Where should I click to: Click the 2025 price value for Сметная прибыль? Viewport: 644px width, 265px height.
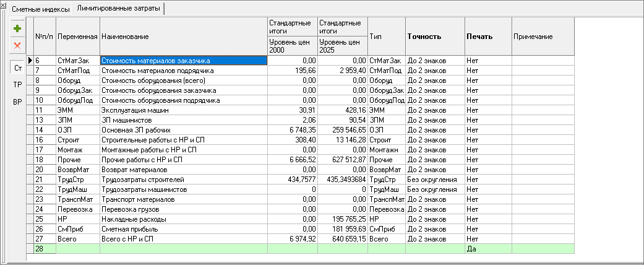point(342,229)
